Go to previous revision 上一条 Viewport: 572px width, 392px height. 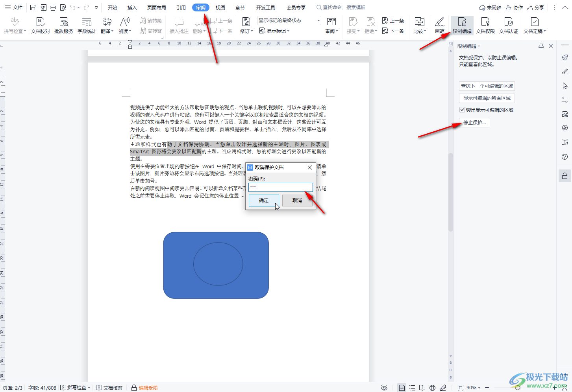pos(393,20)
